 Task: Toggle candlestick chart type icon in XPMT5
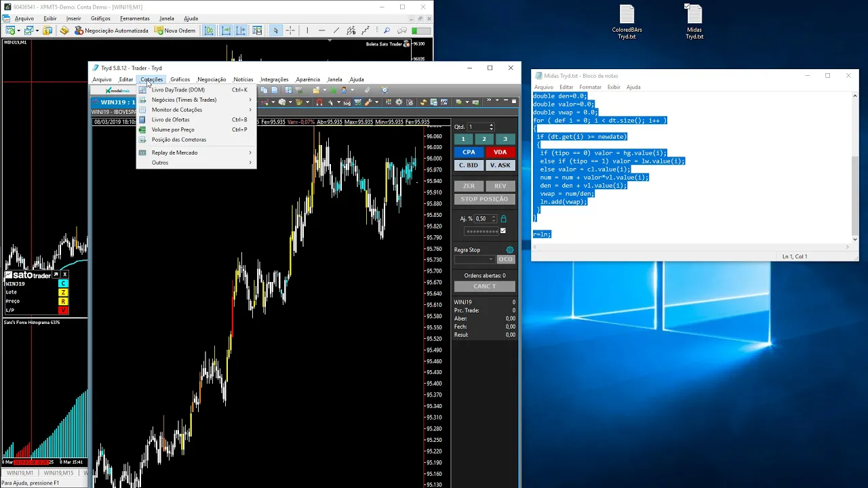tap(209, 30)
